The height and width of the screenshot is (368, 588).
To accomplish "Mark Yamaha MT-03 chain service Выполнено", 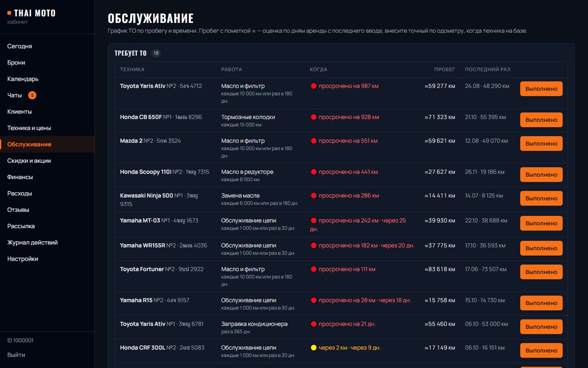I will click(x=541, y=223).
